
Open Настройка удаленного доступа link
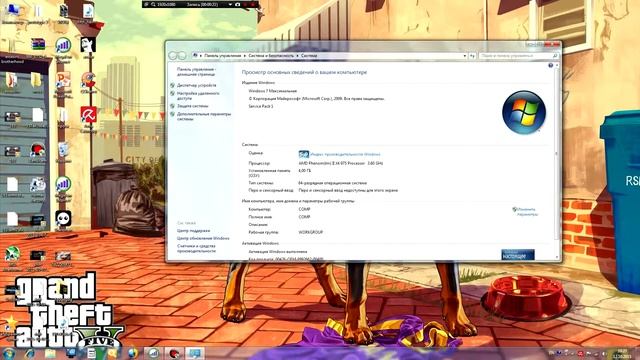point(198,96)
